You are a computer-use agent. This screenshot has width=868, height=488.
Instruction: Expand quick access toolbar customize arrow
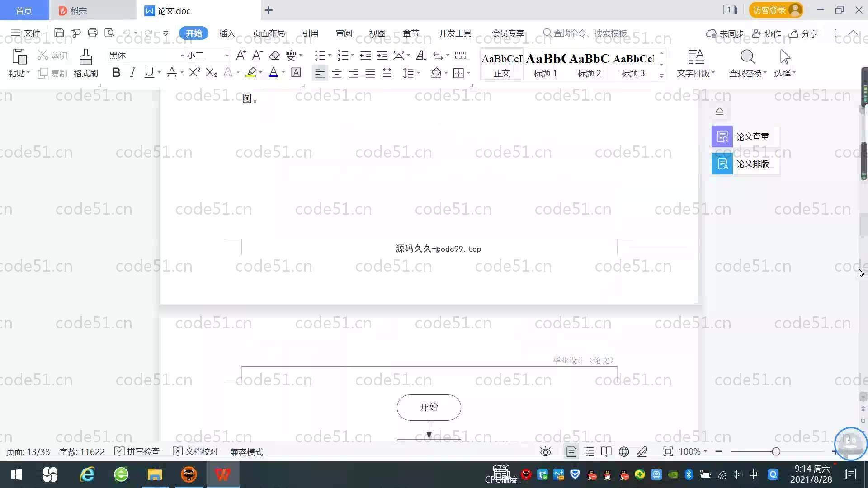pyautogui.click(x=165, y=33)
